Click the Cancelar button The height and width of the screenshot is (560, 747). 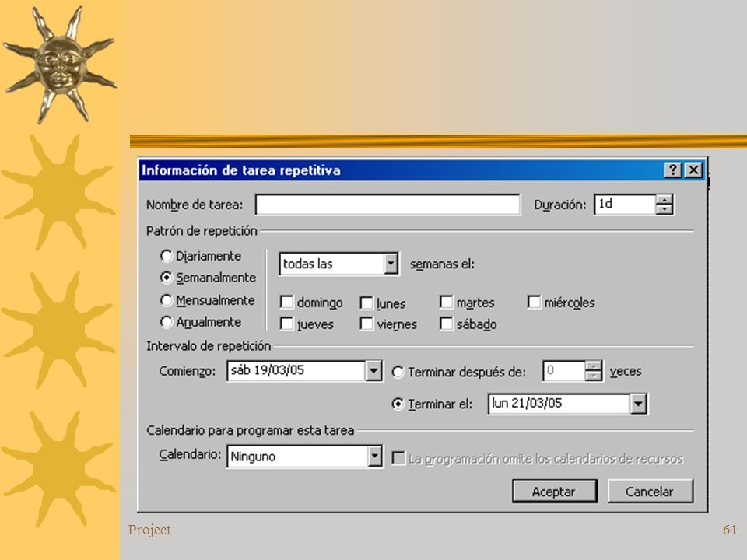(650, 491)
